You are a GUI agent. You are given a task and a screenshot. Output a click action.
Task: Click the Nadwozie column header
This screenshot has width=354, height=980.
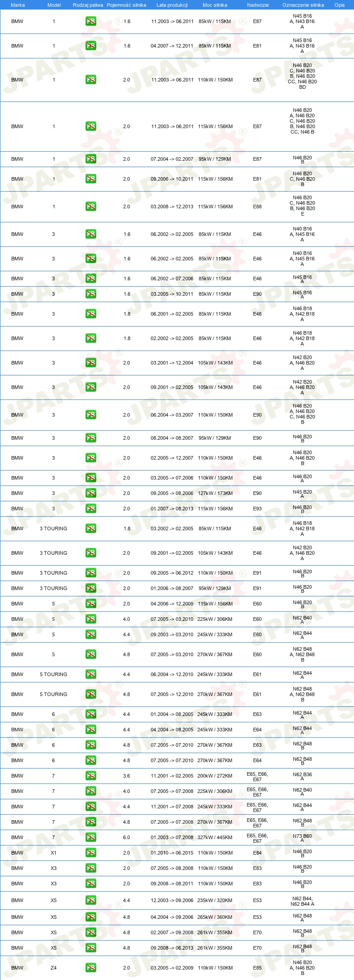point(258,5)
